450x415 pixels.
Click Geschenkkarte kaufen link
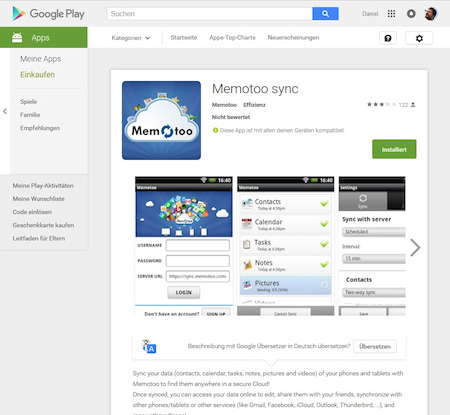tap(43, 225)
